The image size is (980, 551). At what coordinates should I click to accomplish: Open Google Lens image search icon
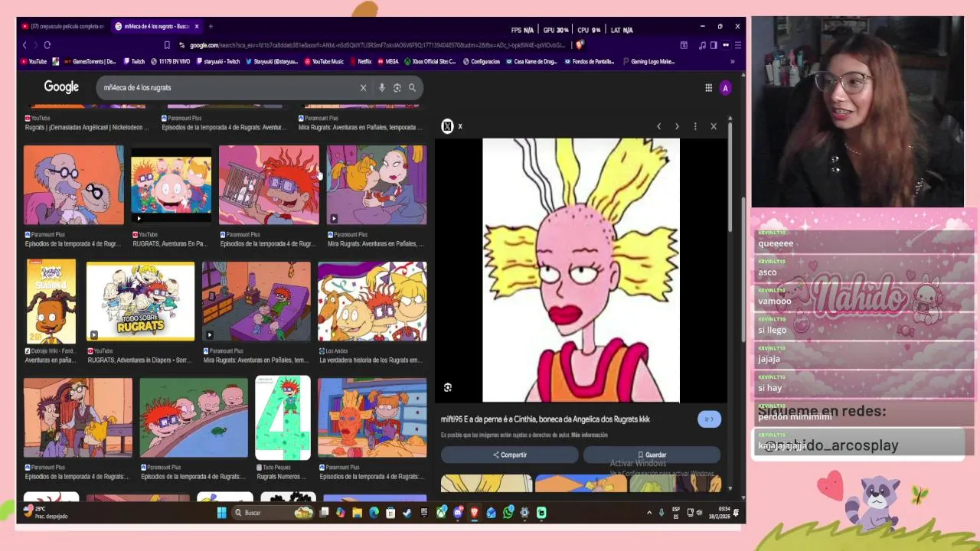pos(397,88)
